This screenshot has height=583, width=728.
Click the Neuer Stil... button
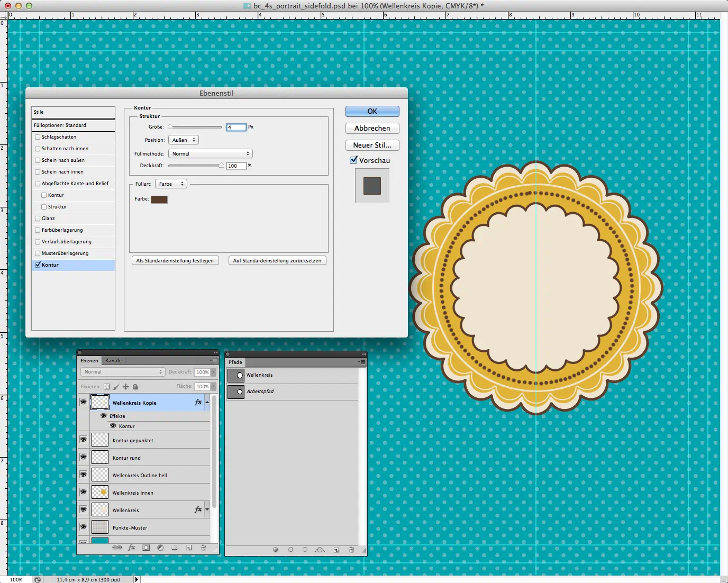coord(372,145)
